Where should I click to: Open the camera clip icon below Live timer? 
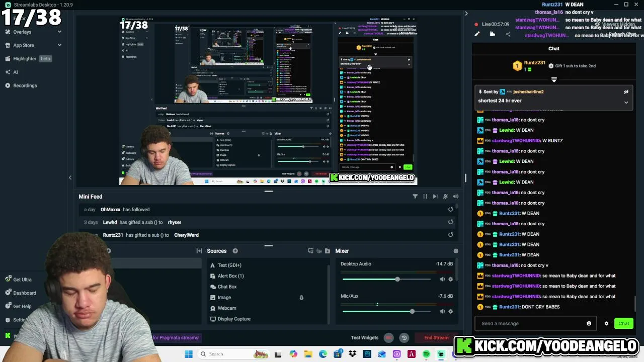point(493,34)
